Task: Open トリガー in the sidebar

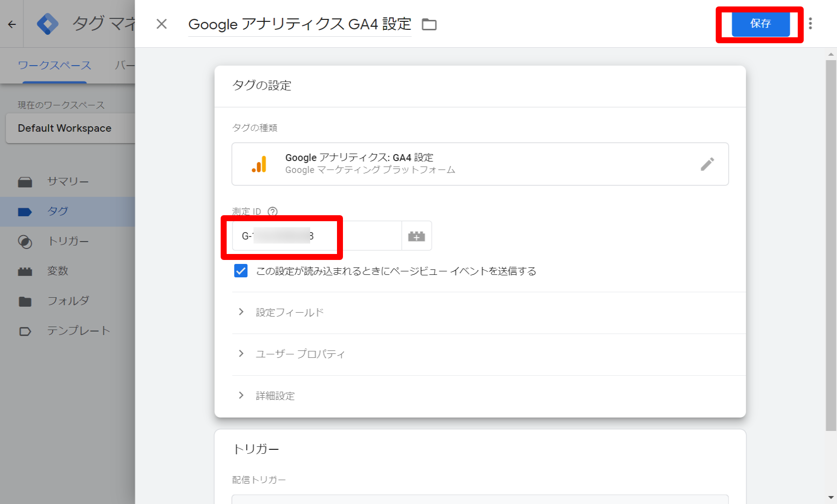Action: (68, 241)
